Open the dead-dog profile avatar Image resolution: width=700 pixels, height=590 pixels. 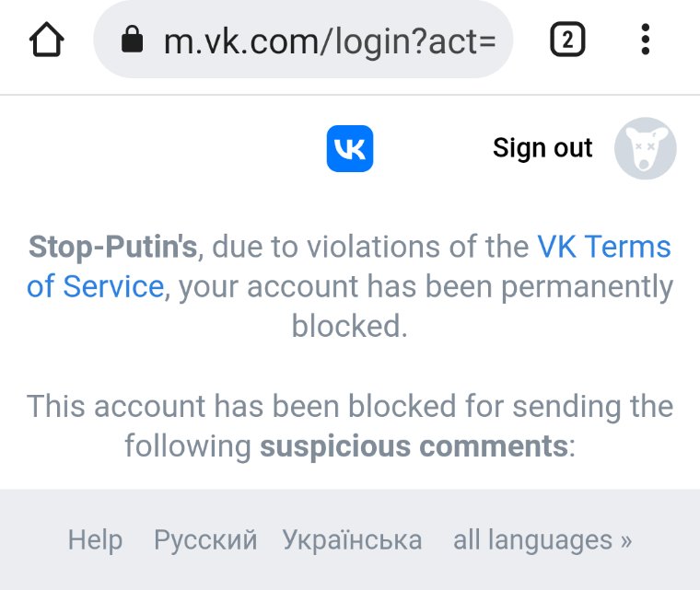pos(645,148)
